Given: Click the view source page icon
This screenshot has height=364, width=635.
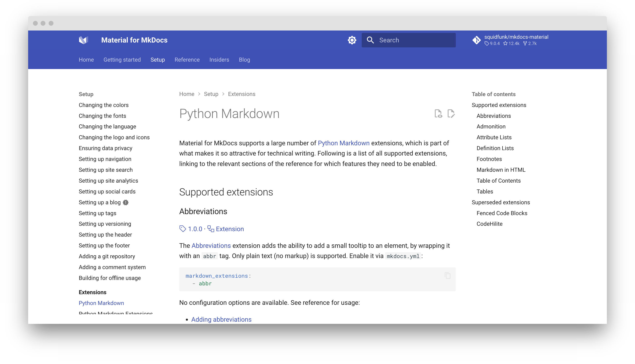Looking at the screenshot, I should click(x=438, y=114).
